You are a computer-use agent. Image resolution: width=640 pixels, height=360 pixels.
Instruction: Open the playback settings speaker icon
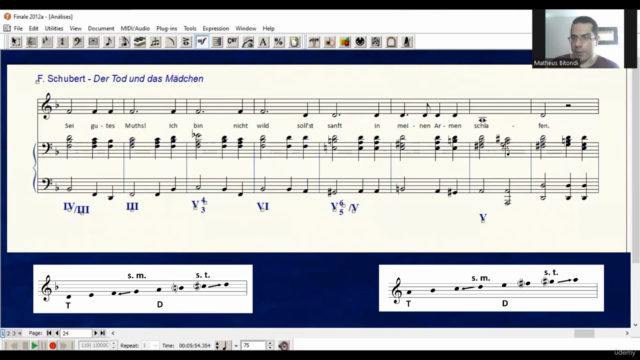pyautogui.click(x=284, y=346)
